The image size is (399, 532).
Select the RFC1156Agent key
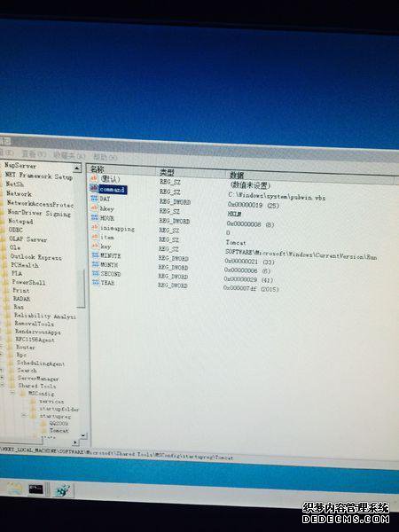35,340
